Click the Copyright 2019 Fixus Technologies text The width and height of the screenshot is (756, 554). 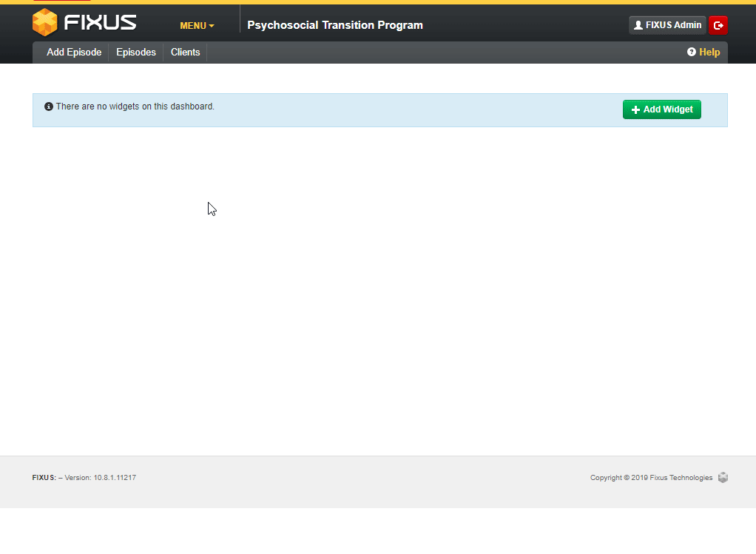[652, 477]
